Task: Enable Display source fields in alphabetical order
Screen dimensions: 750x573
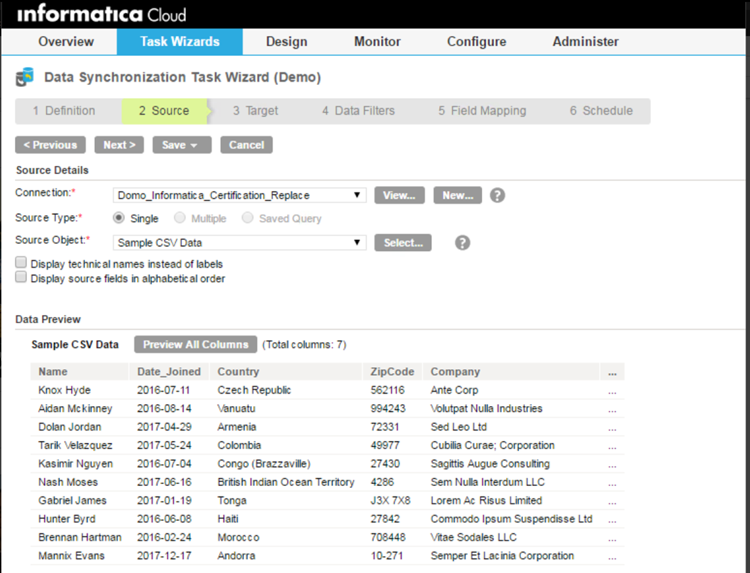Action: [21, 277]
